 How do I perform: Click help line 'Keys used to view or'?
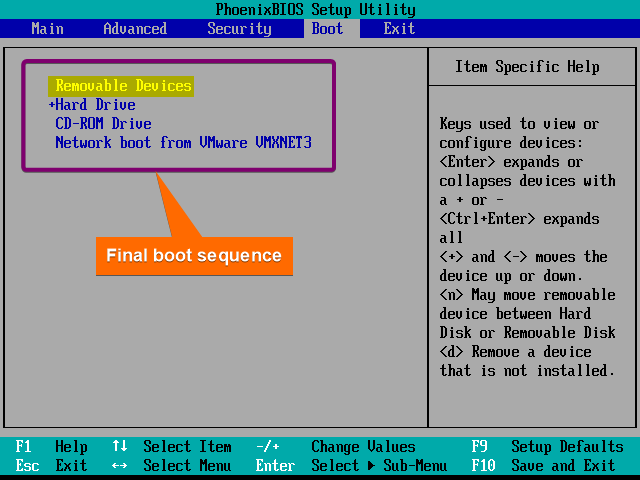tap(519, 124)
